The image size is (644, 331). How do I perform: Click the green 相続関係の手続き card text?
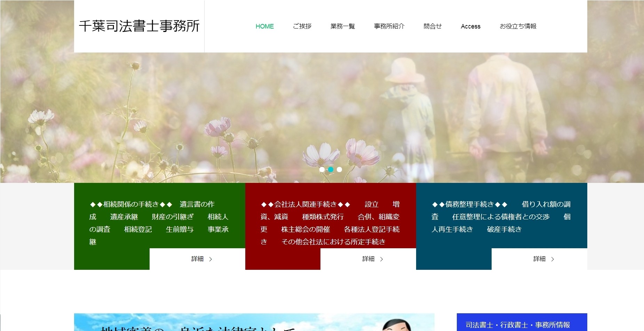pyautogui.click(x=159, y=223)
